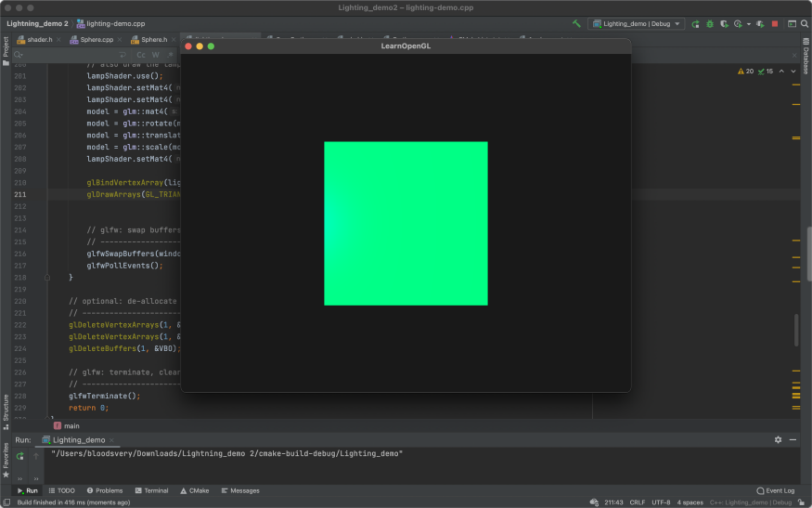Click the green hammer Build icon

(576, 24)
